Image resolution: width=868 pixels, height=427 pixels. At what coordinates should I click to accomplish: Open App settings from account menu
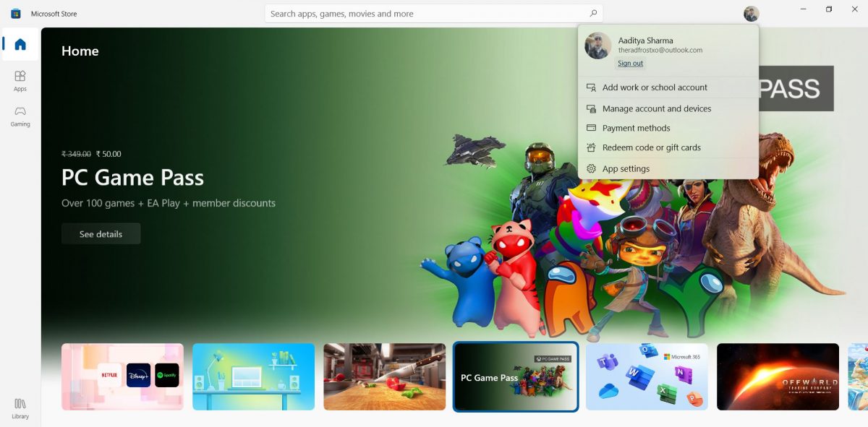[x=668, y=168]
